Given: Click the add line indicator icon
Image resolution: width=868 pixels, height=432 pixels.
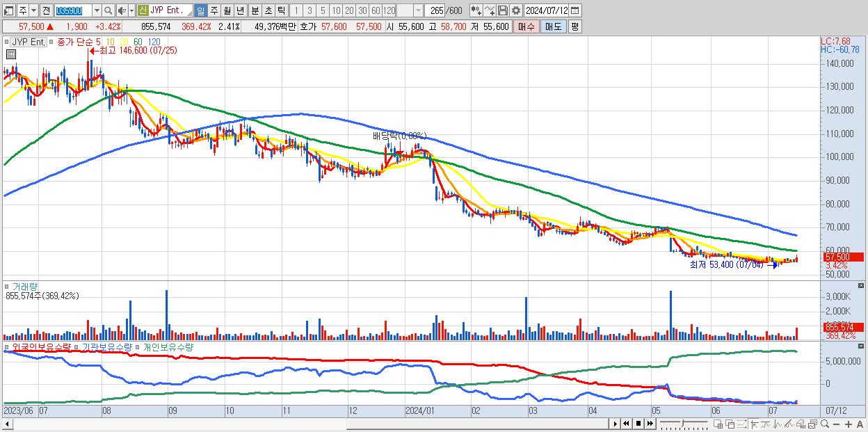Looking at the screenshot, I should click(x=490, y=10).
